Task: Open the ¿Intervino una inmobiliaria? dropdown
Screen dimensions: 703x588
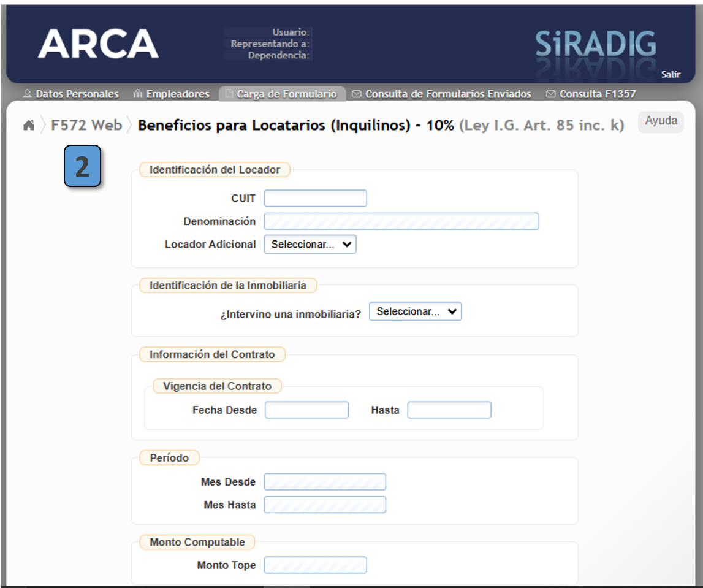Action: point(415,311)
